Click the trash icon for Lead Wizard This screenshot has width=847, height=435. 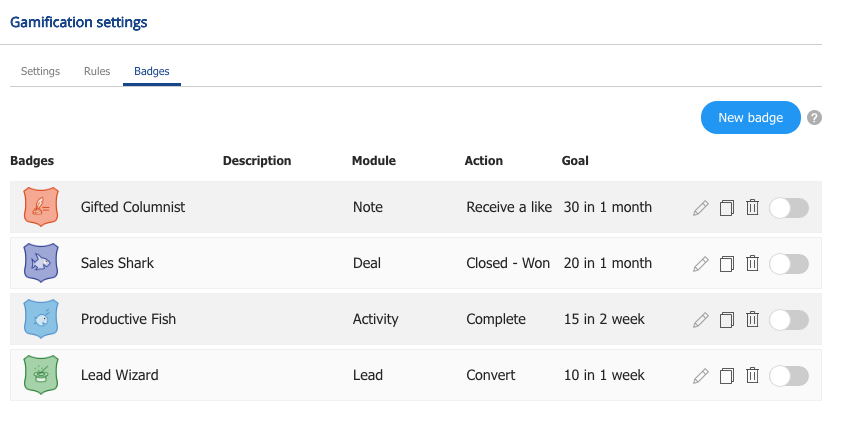752,376
